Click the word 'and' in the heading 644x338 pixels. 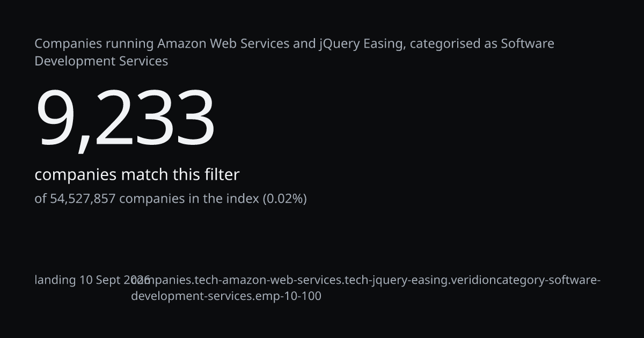pos(304,43)
